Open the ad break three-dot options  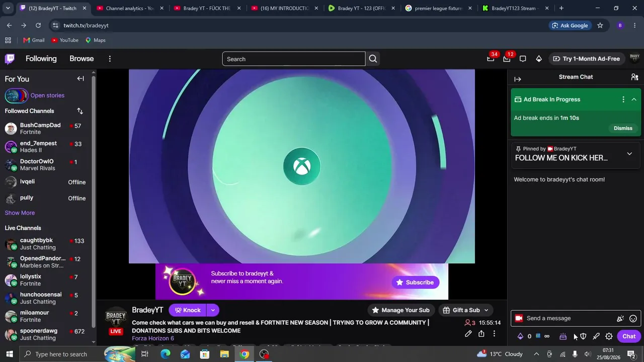(x=623, y=100)
